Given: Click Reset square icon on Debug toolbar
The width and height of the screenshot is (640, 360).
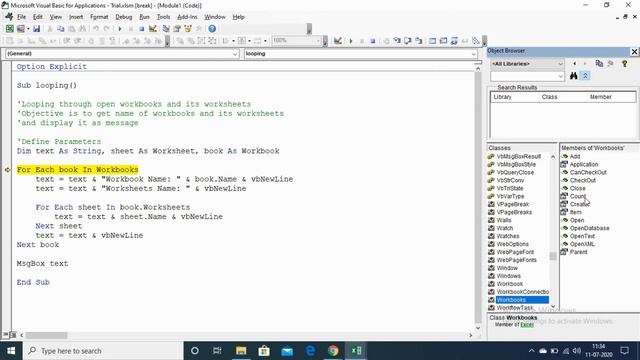Looking at the screenshot, I should tap(373, 41).
